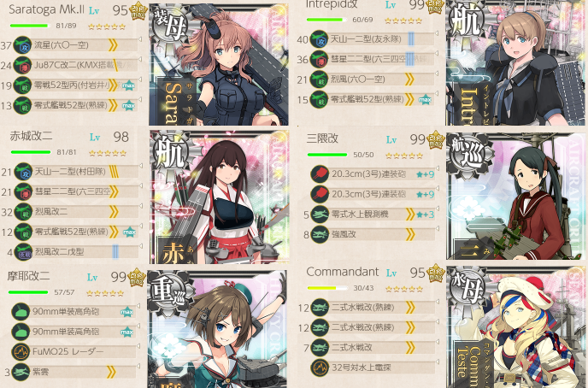Screen dimensions: 588x388
Task: Select the green gun icon of first 90mm単装高角砲
Action: (x=21, y=312)
